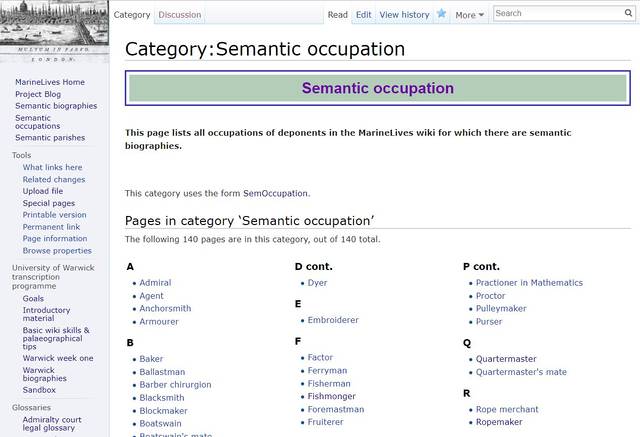
Task: Click the search magnifier icon
Action: (x=628, y=13)
